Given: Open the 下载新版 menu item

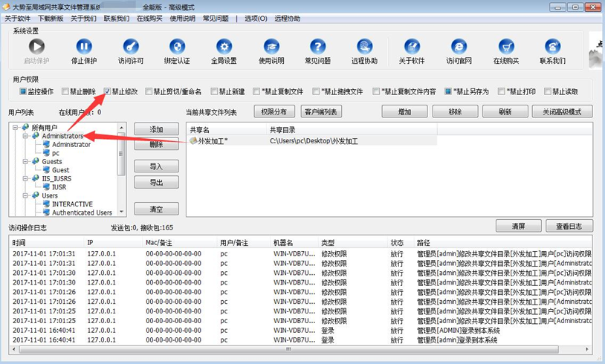Looking at the screenshot, I should [51, 19].
